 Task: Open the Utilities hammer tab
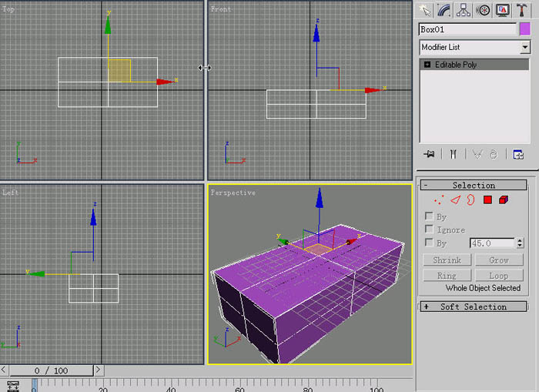521,10
